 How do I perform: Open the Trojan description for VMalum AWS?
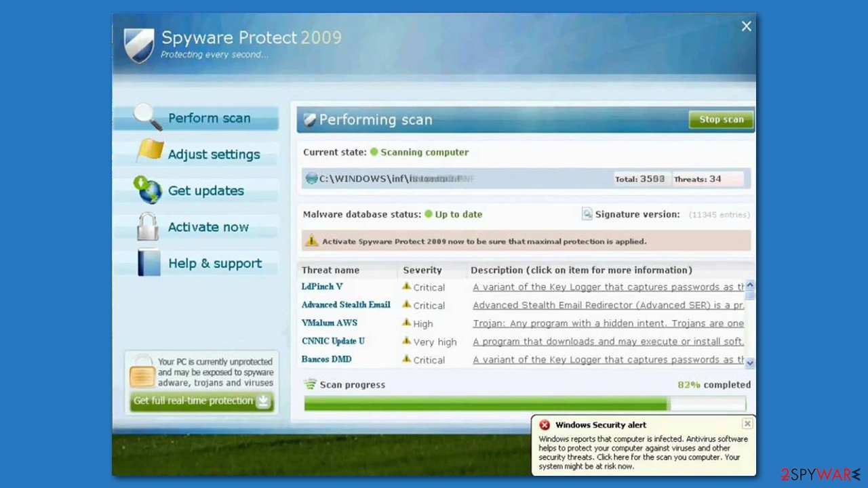click(x=608, y=323)
